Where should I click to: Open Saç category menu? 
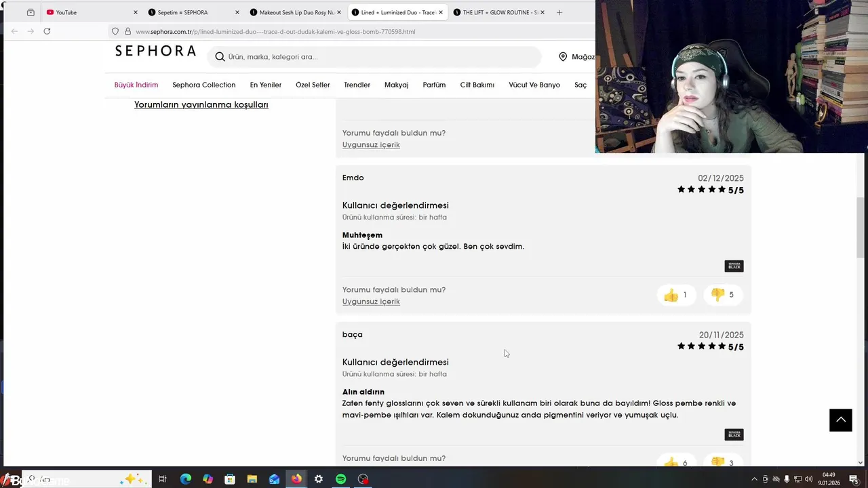pos(580,85)
